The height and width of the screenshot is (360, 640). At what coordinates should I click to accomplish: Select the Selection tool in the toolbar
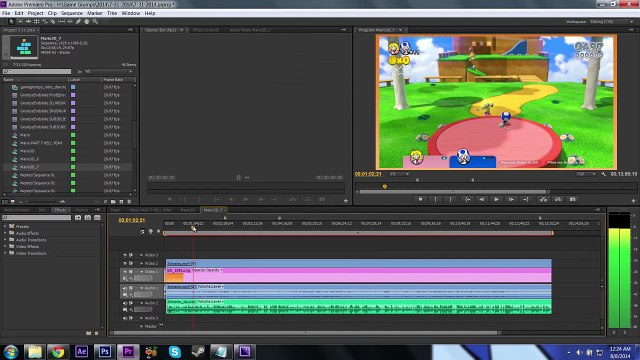(x=11, y=21)
